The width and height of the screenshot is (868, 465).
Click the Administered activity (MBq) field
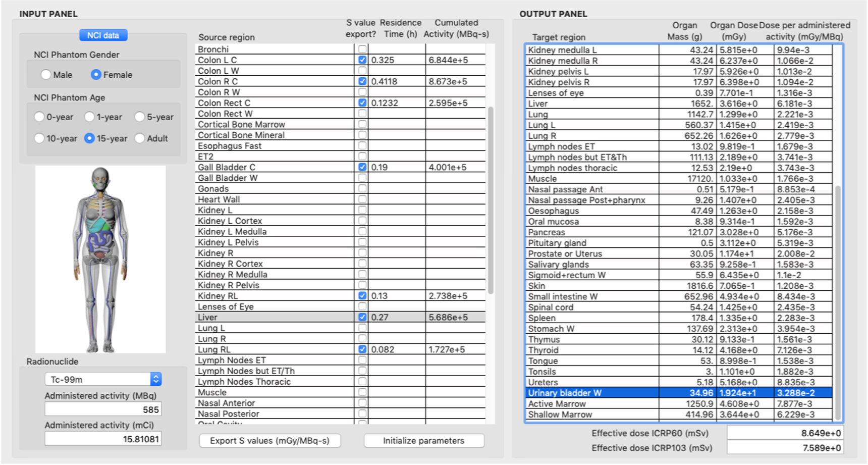point(103,409)
